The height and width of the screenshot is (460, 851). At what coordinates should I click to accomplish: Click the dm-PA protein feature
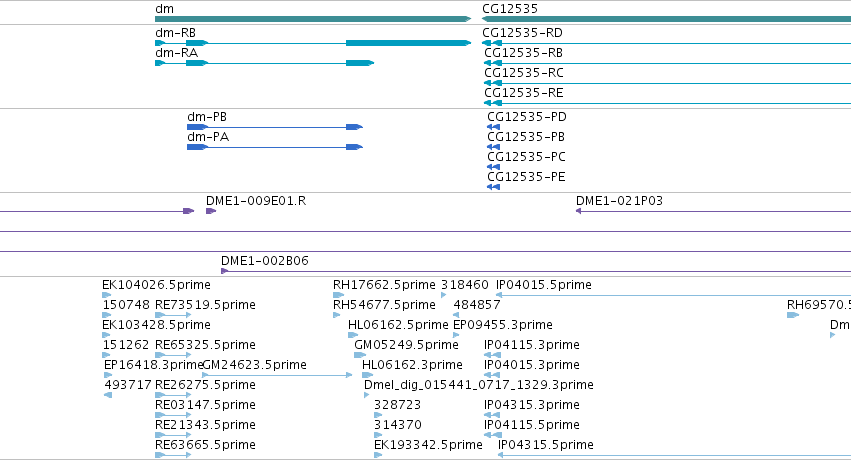(x=275, y=147)
